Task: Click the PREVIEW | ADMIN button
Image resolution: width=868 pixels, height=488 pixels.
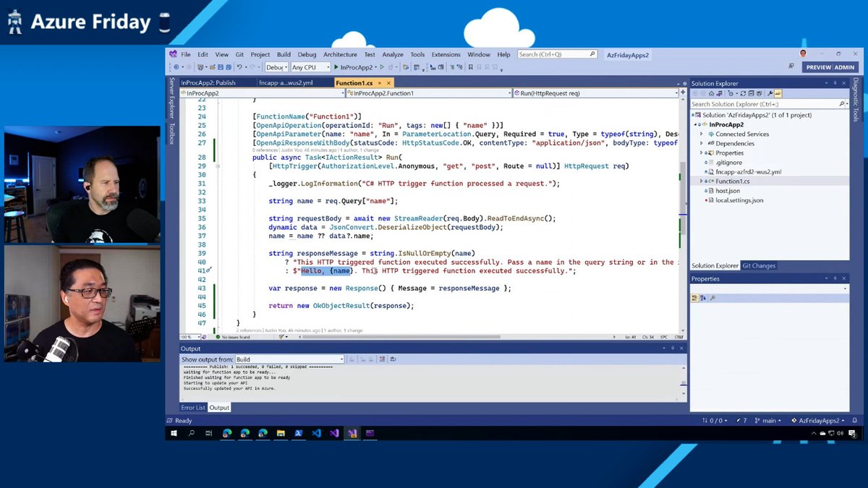Action: pyautogui.click(x=830, y=67)
